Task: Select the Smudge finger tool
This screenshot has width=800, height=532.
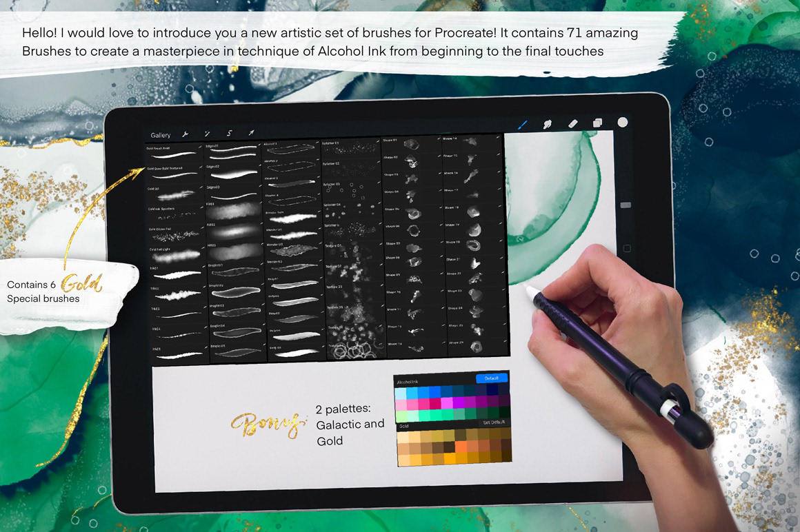Action: [548, 124]
